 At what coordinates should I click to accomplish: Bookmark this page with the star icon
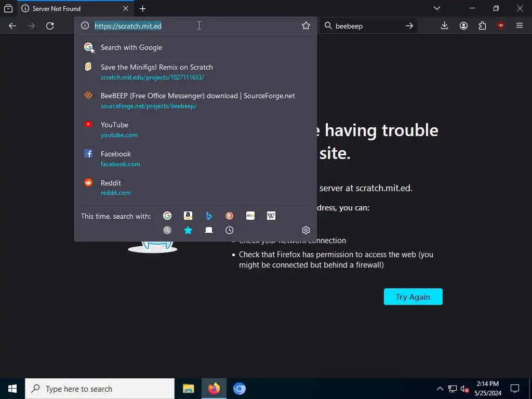pyautogui.click(x=305, y=26)
